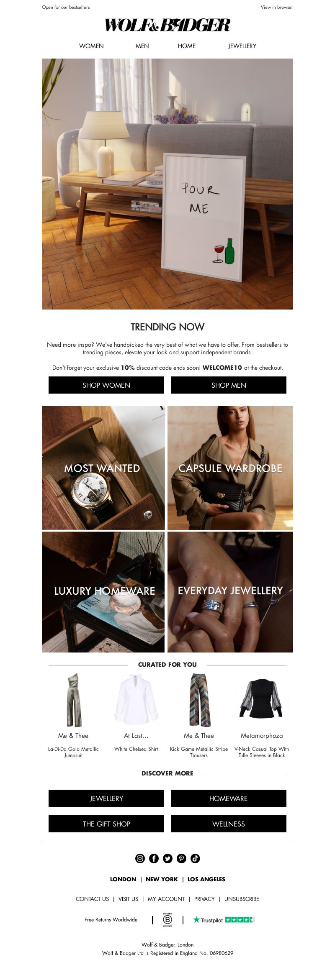Click the Certified B Corporation badge

167,920
